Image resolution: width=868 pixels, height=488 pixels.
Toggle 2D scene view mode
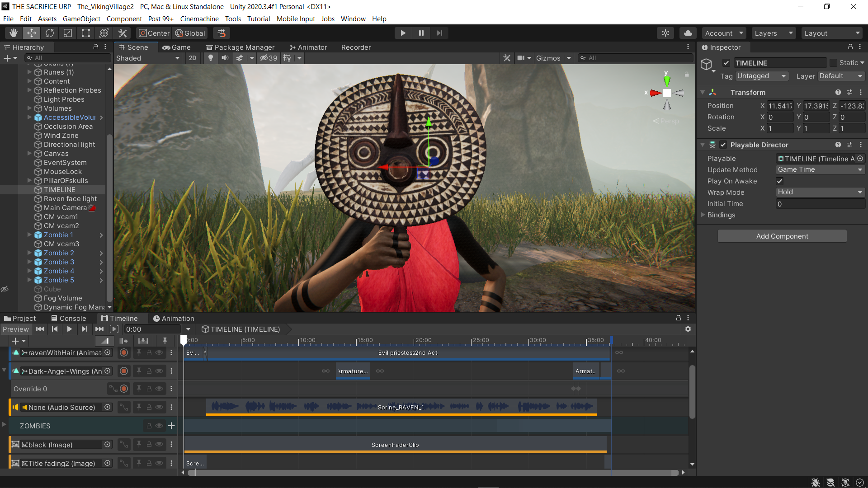tap(193, 58)
